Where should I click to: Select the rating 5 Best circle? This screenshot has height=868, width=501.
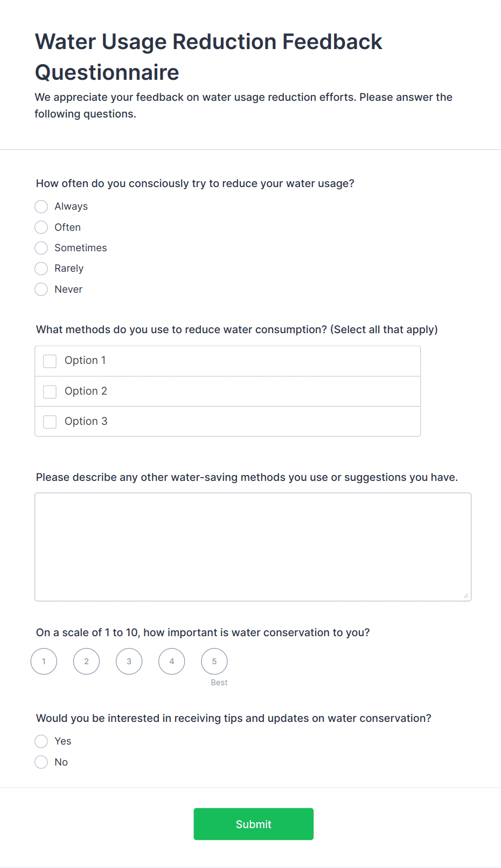[x=214, y=662]
